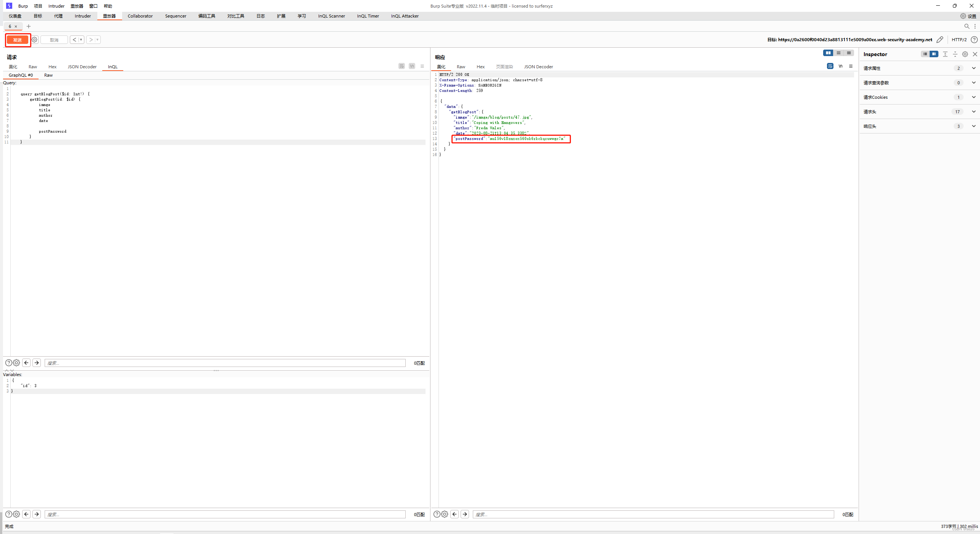Click the pencil icon to edit target URL

pos(940,39)
